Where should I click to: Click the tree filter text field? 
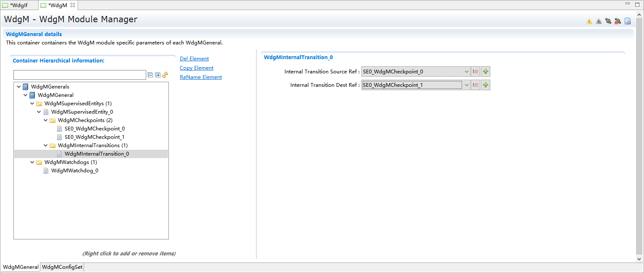[80, 75]
